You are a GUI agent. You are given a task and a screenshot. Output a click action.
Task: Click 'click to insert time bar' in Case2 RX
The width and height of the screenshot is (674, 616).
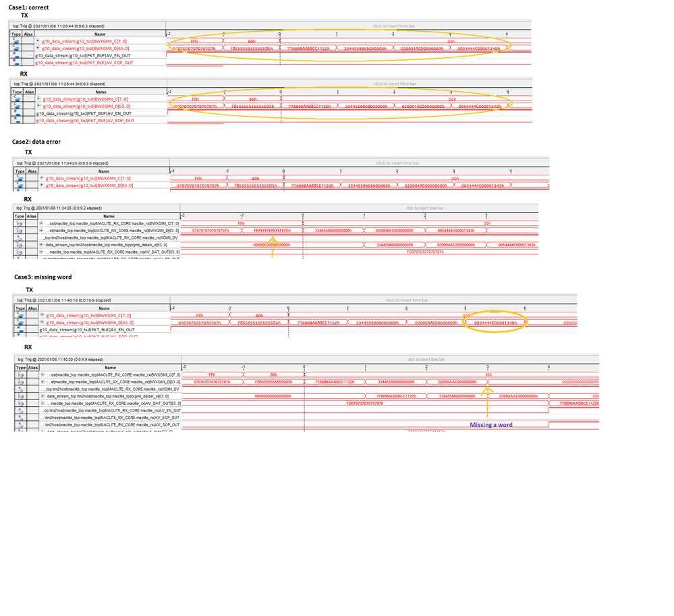(x=424, y=208)
